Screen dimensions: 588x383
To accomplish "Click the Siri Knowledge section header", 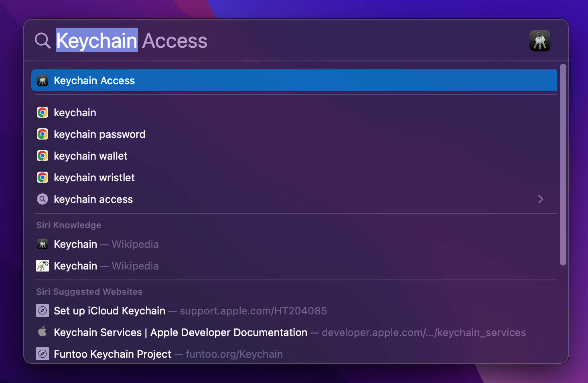I will point(69,225).
